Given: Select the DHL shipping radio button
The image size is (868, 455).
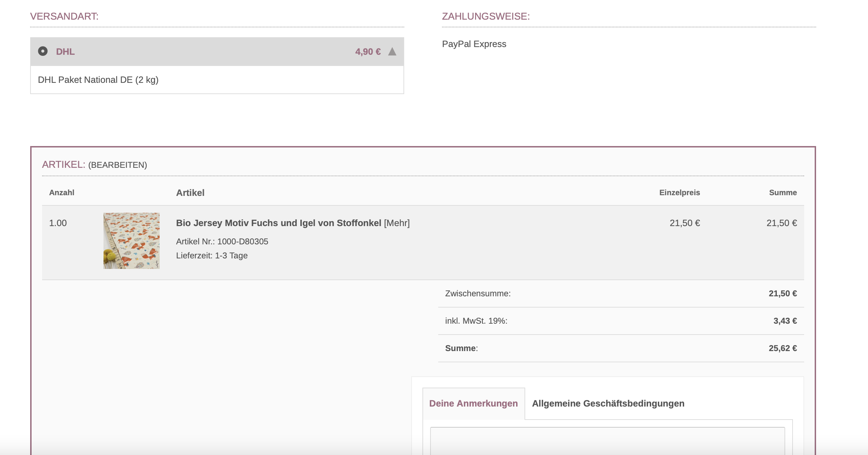Looking at the screenshot, I should pos(43,51).
